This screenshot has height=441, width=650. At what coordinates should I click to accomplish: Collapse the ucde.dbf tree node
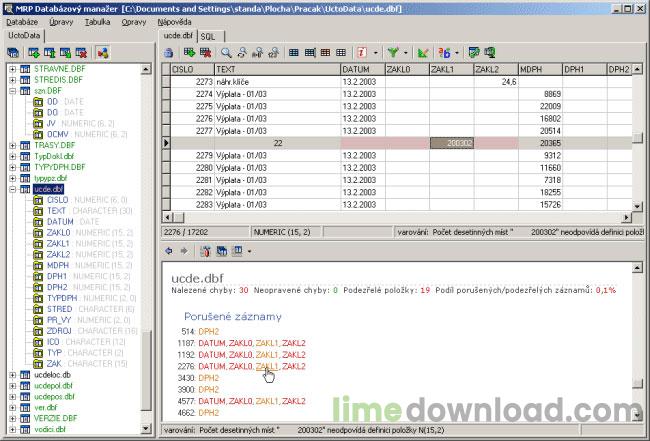[x=12, y=189]
